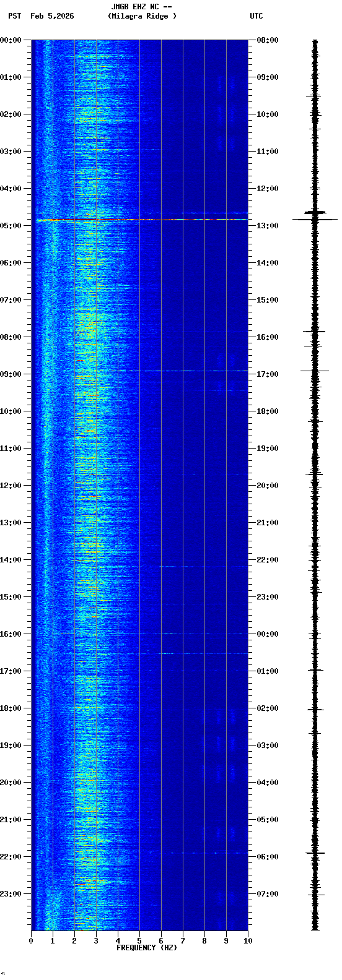The height and width of the screenshot is (980, 342).
Task: Select the UTC axis label 16:00
Action: click(x=268, y=337)
